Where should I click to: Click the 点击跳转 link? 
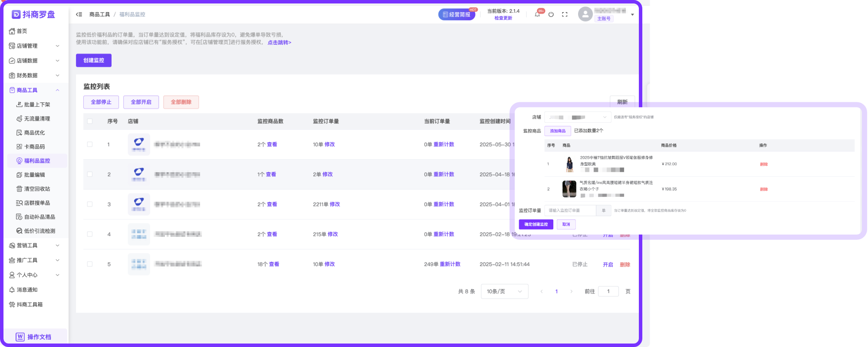[x=279, y=43]
